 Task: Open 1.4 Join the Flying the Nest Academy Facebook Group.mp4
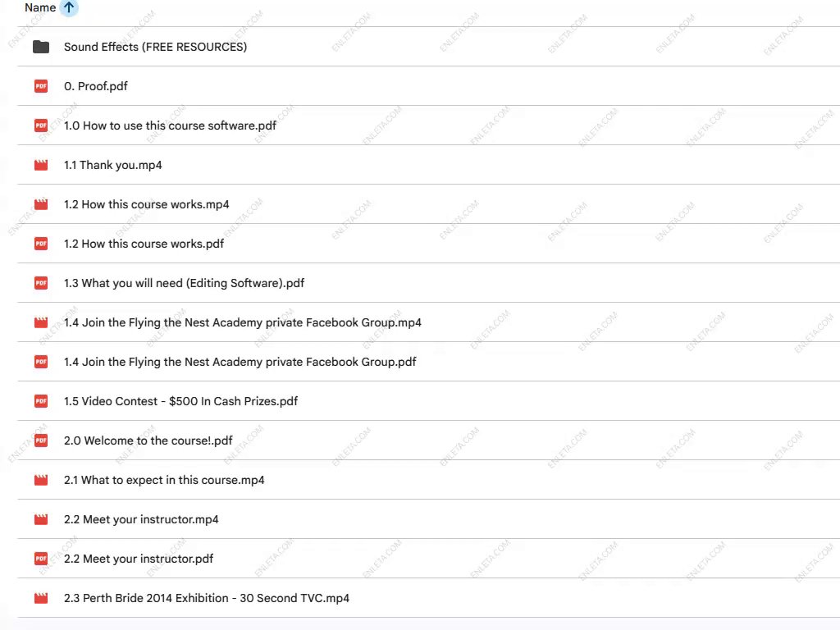[242, 322]
